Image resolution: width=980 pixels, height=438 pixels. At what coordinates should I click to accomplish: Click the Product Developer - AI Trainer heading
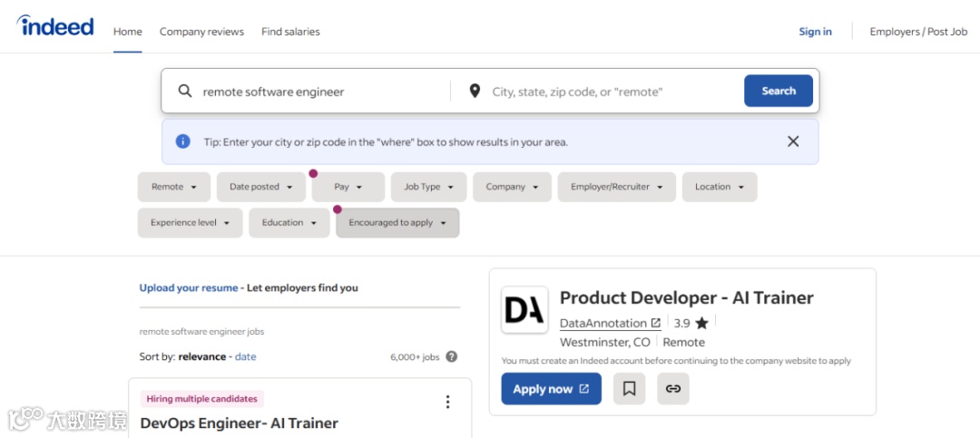tap(686, 297)
